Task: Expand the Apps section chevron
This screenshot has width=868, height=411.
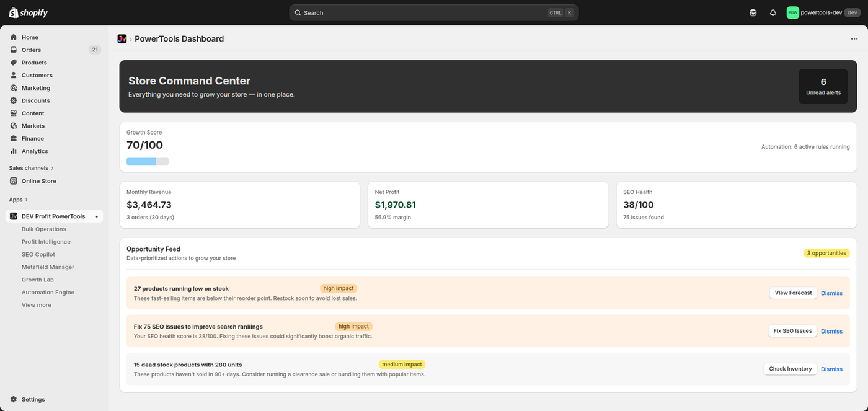Action: pos(26,200)
